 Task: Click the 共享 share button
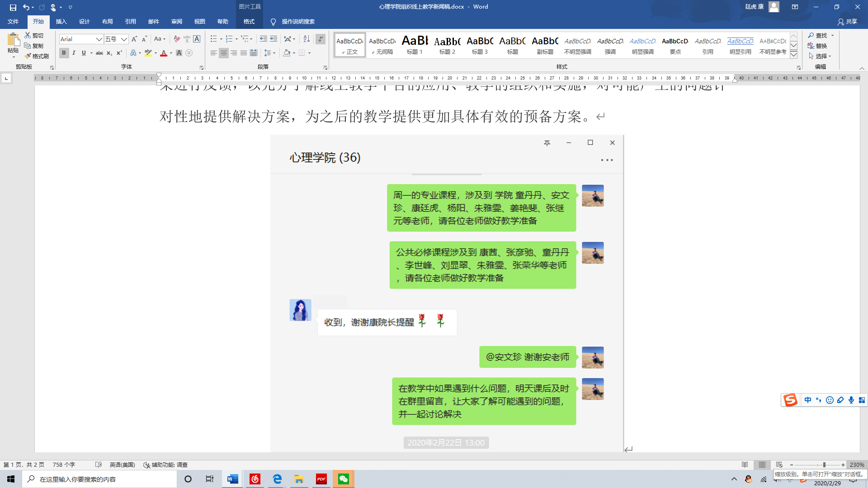pyautogui.click(x=847, y=22)
